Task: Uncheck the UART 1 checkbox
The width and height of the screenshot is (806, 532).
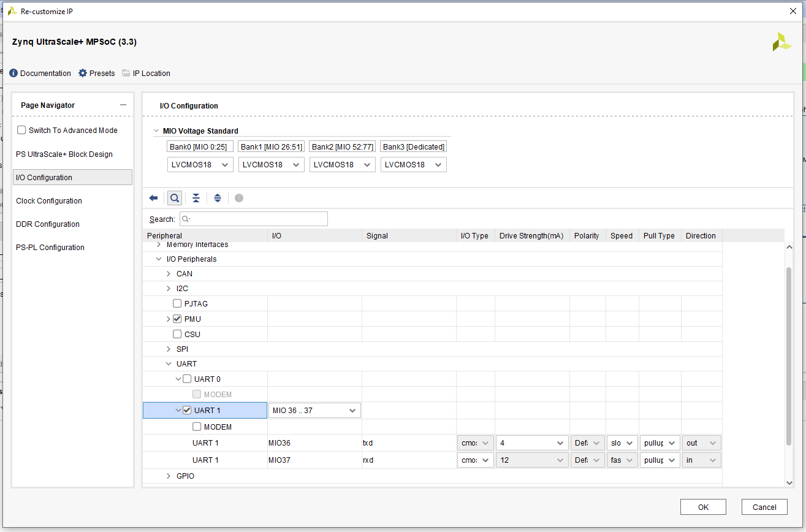Action: (x=187, y=410)
